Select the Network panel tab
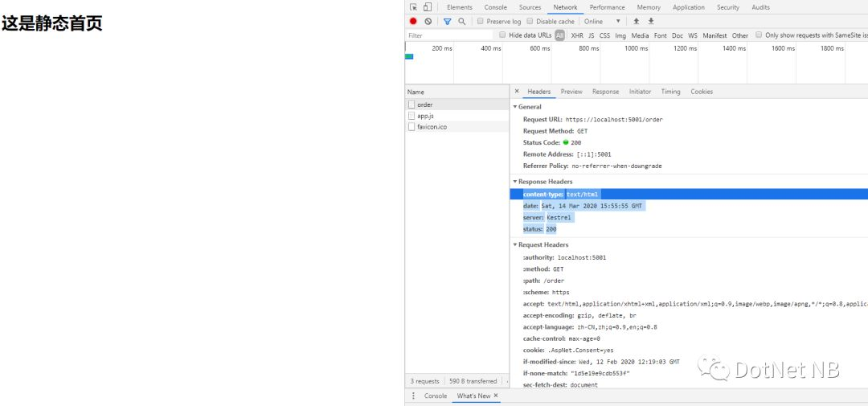 tap(565, 7)
